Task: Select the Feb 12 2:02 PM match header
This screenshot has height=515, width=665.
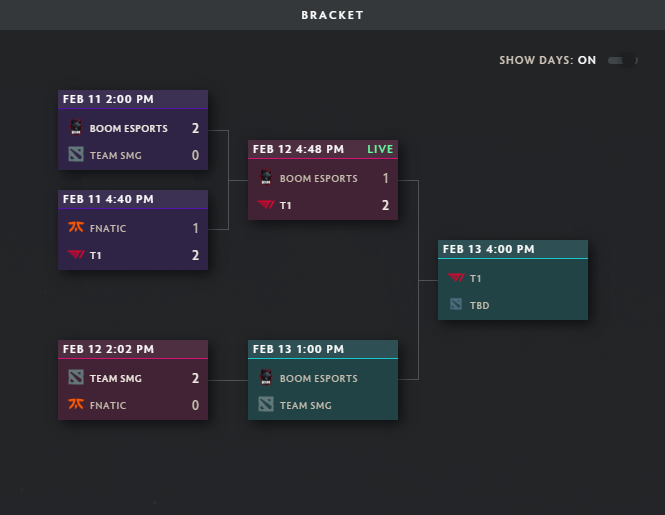Action: (x=108, y=349)
